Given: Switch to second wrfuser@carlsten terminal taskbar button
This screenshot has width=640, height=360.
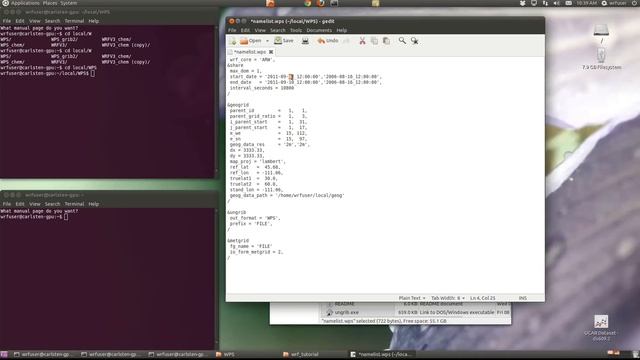Looking at the screenshot, I should pyautogui.click(x=110, y=354).
